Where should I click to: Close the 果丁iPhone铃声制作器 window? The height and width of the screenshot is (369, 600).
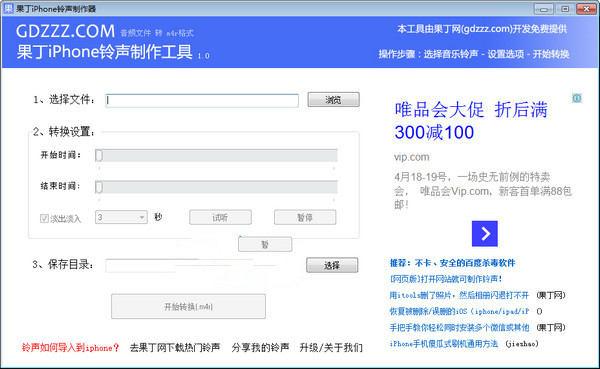[586, 9]
